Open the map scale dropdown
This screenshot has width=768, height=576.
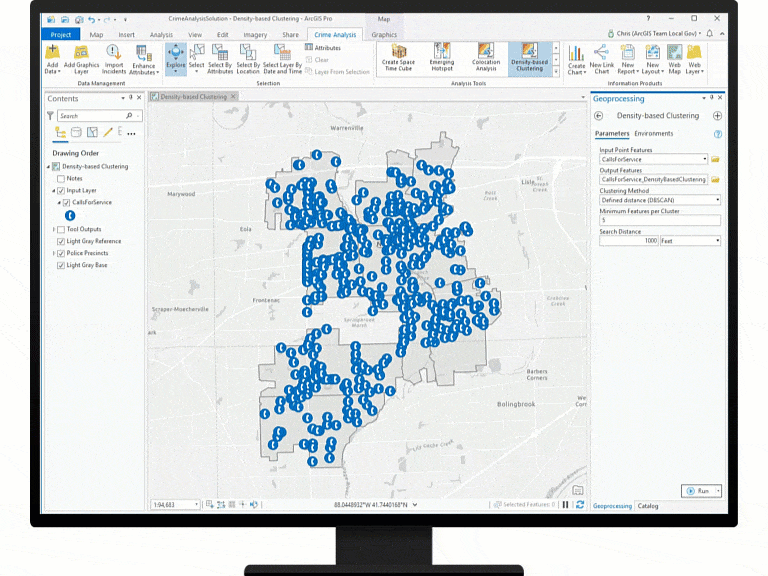tap(197, 504)
